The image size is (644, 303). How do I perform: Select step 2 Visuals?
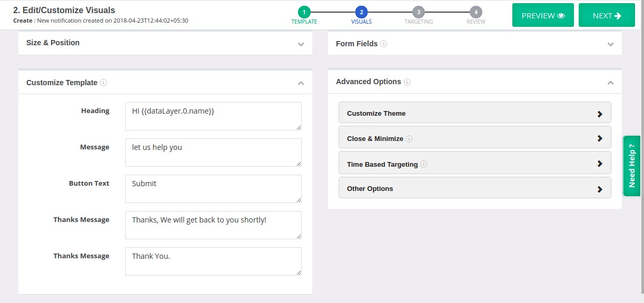(x=361, y=15)
